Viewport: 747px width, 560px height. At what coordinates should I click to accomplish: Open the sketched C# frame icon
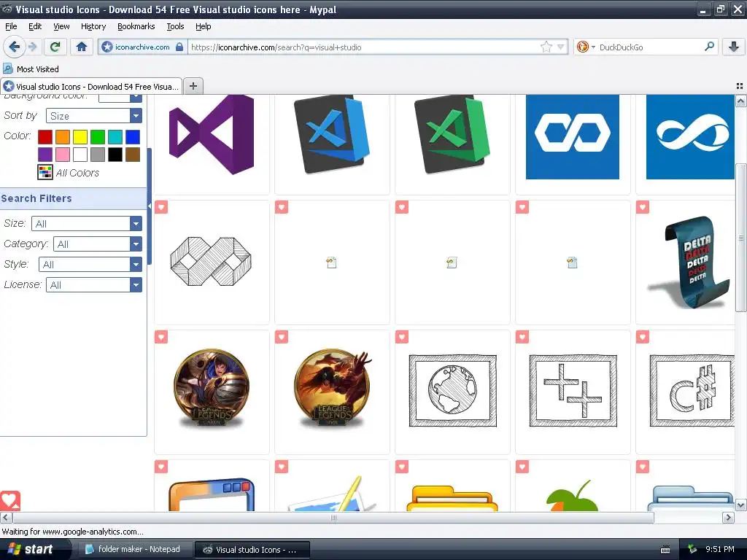[x=692, y=391]
